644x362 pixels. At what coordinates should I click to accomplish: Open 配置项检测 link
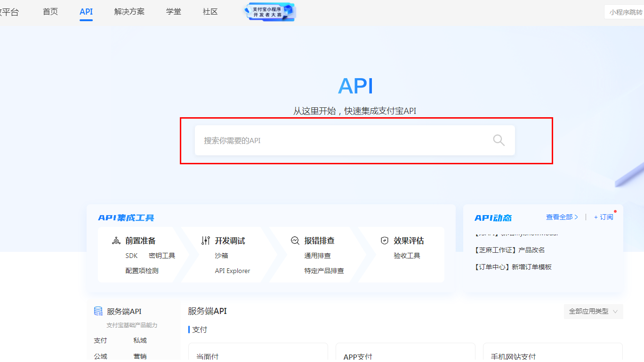click(142, 271)
